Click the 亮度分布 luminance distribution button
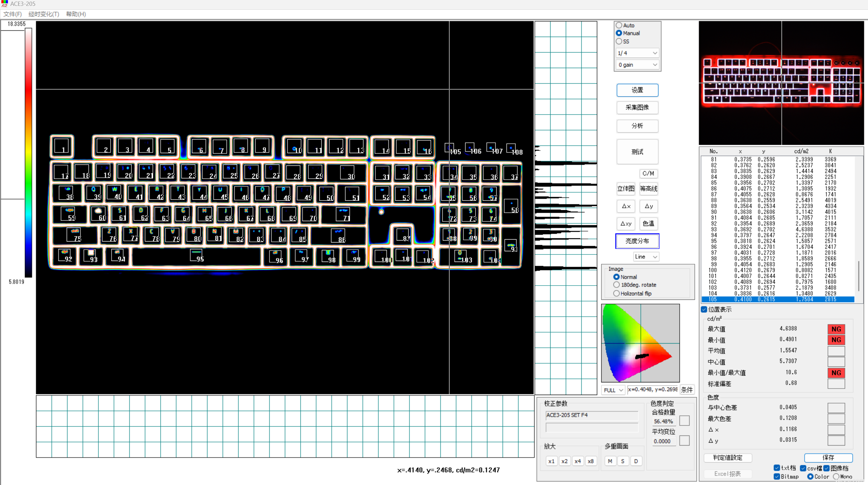 coord(637,241)
